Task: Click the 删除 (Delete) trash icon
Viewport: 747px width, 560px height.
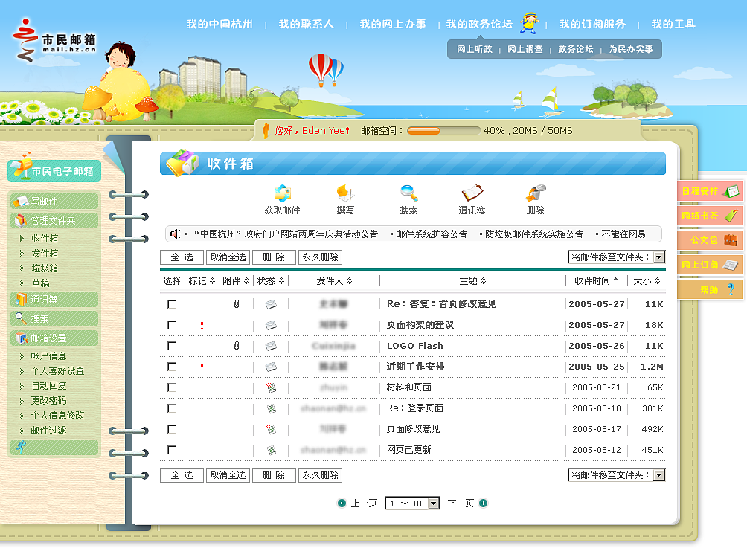Action: tap(536, 194)
